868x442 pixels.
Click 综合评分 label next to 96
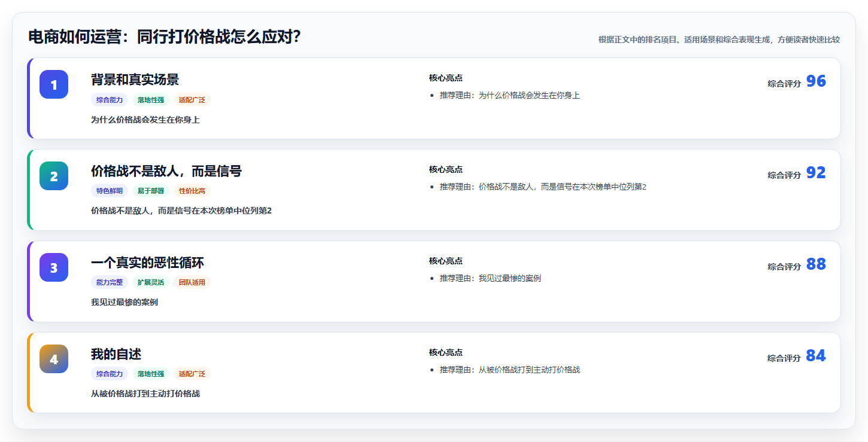click(x=784, y=84)
